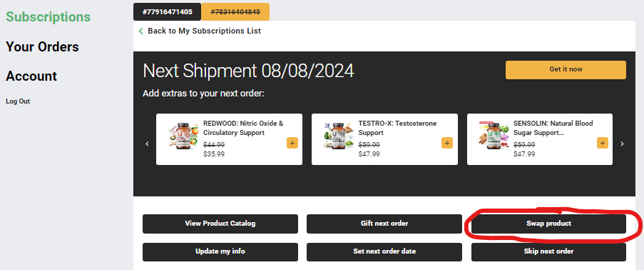Click the Swap product button

pos(548,224)
